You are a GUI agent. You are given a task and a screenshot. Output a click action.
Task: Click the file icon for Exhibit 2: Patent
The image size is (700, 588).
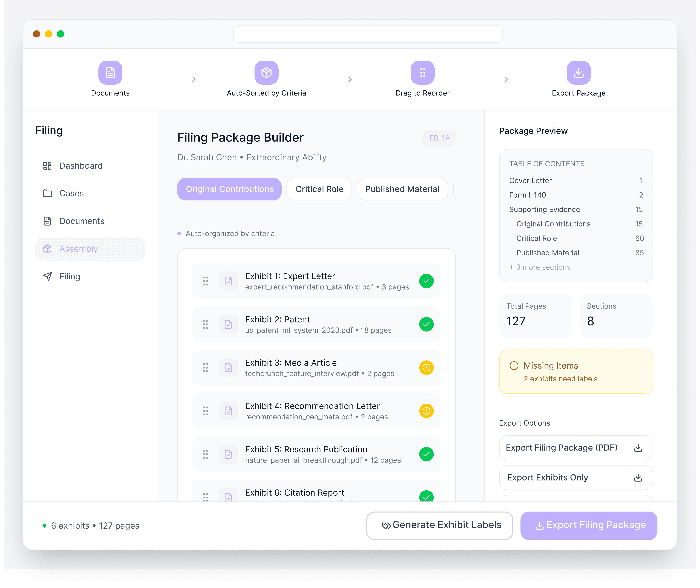[228, 324]
